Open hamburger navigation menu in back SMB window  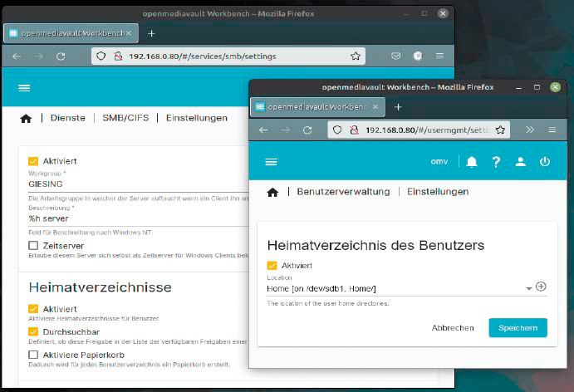24,88
